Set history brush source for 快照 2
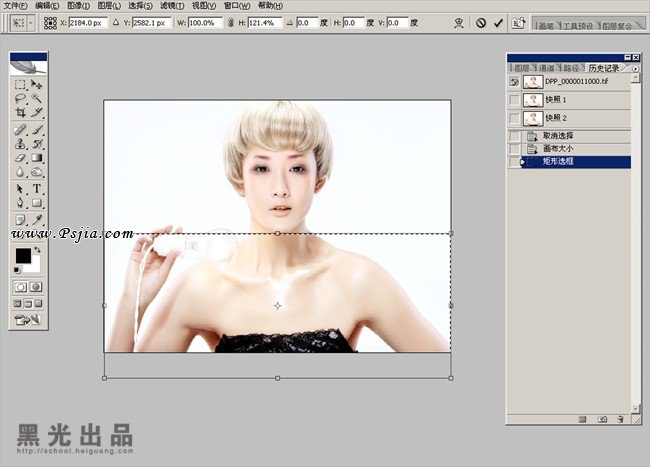 [514, 118]
